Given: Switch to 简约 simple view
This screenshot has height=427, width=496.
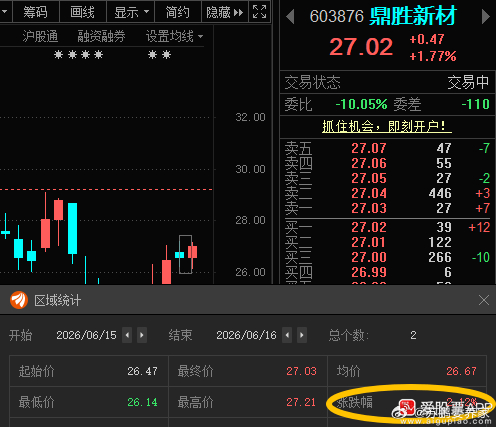Looking at the screenshot, I should point(178,12).
